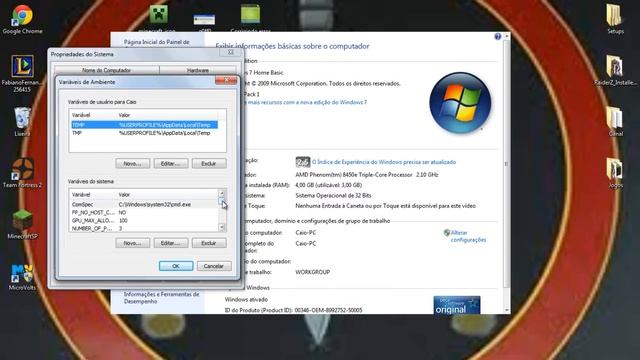640x360 pixels.
Task: Click Cancelar in environment variables dialog
Action: click(214, 266)
